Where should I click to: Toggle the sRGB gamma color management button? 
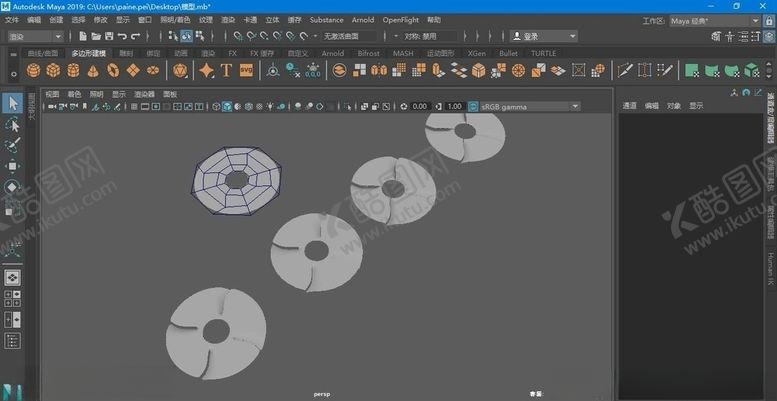point(472,106)
